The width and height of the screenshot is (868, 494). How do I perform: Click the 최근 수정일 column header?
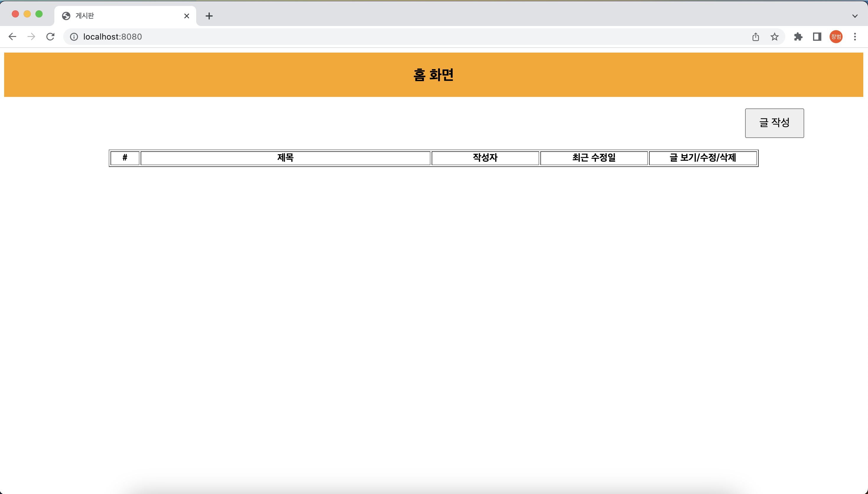[594, 158]
